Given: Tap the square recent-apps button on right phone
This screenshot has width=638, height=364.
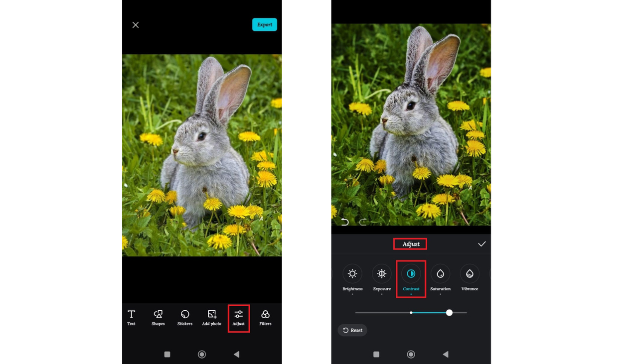Looking at the screenshot, I should click(376, 355).
